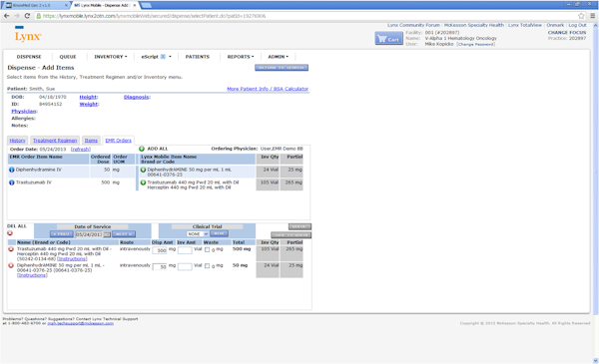Switch to the History tab
The image size is (599, 364).
click(x=17, y=141)
